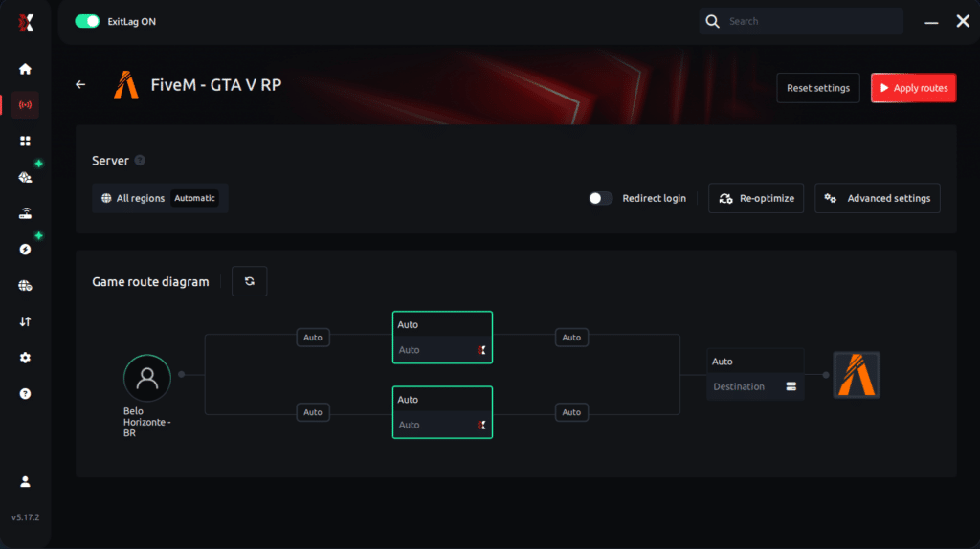Viewport: 980px width, 549px height.
Task: Open the help question mark icon
Action: (25, 393)
